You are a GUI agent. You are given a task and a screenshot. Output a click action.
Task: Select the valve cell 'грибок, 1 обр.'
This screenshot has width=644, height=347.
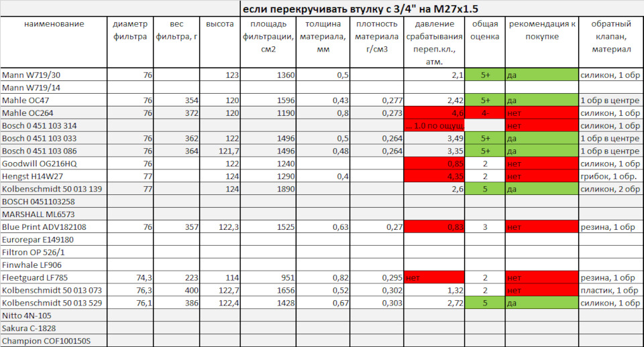pyautogui.click(x=611, y=176)
